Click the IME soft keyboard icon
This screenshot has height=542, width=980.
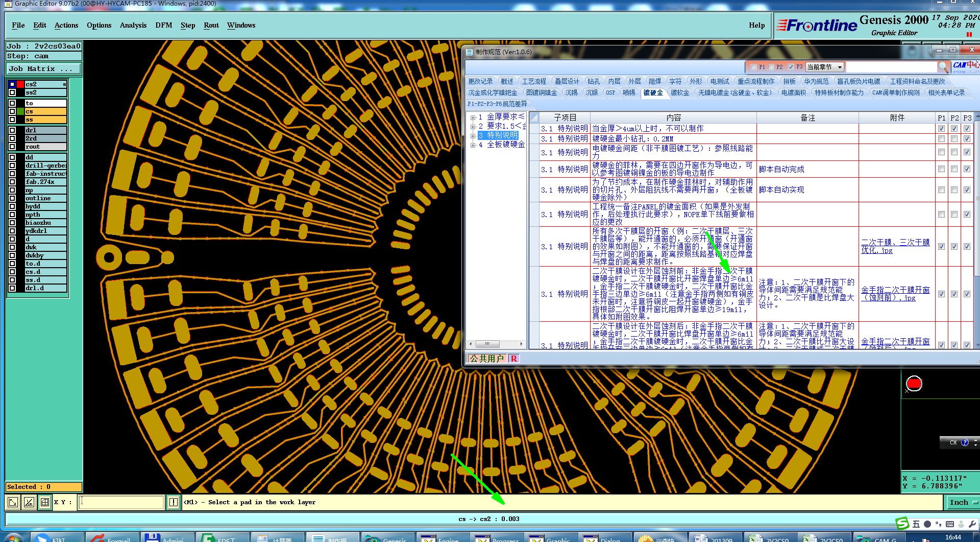click(x=950, y=524)
